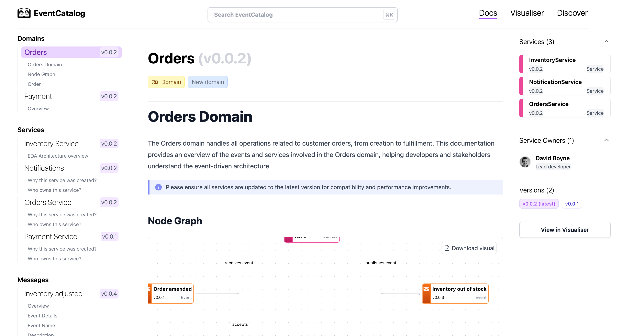Screen dimensions: 644x336
Task: Click the info icon in the notice banner
Action: tap(158, 187)
